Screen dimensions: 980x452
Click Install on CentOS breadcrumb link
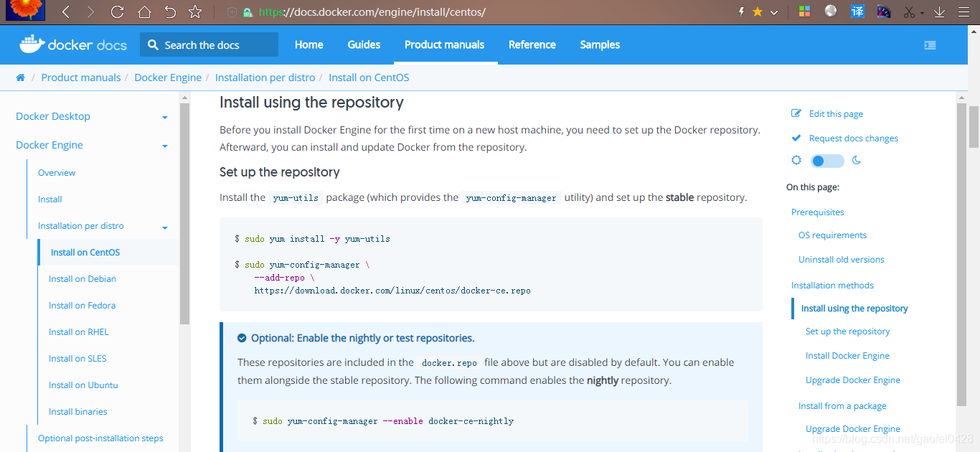pos(369,77)
